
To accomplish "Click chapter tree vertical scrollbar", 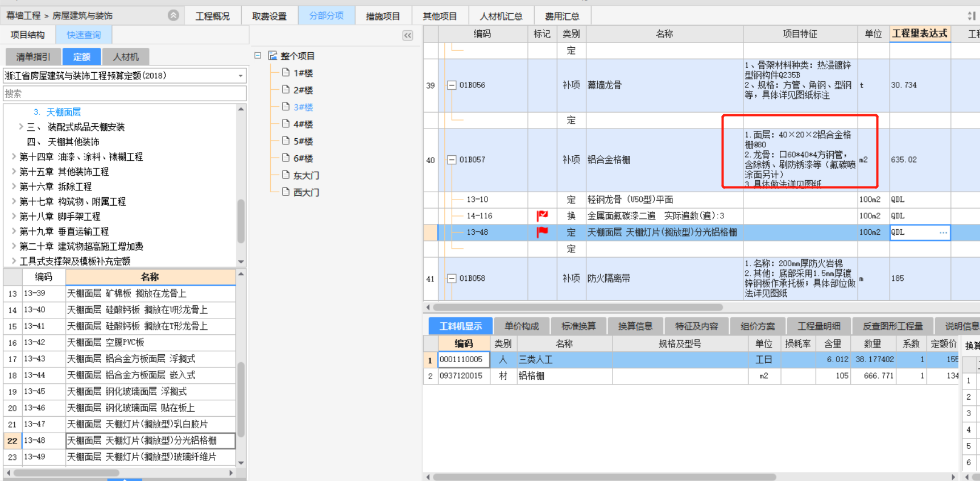I will coord(241,221).
